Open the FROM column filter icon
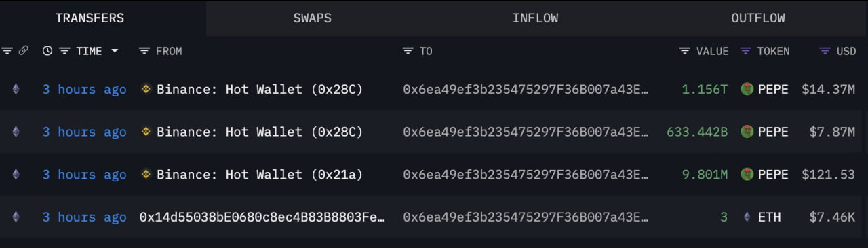 point(144,51)
